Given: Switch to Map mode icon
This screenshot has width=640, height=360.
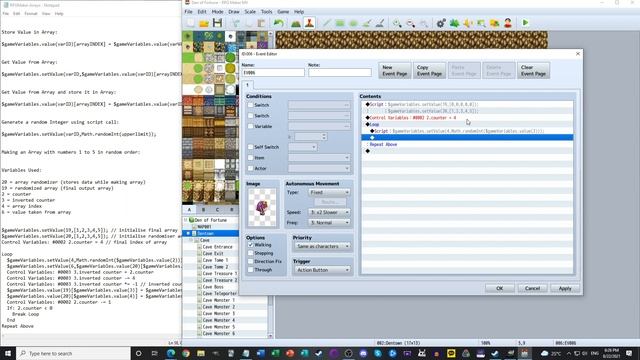Looking at the screenshot, I should click(x=296, y=23).
